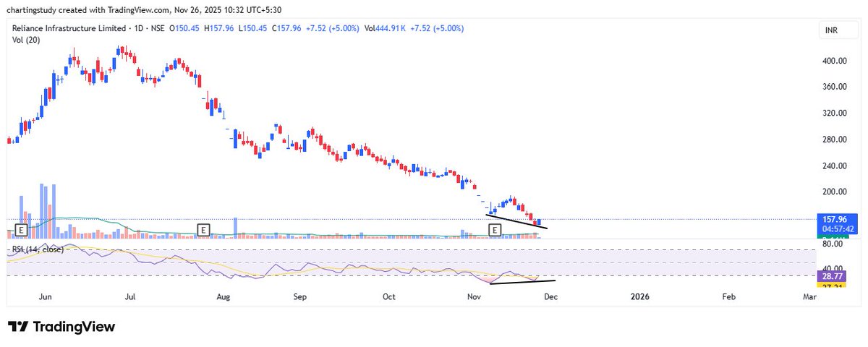The height and width of the screenshot is (347, 868).
Task: Click the 240.00 price axis label
Action: click(834, 166)
